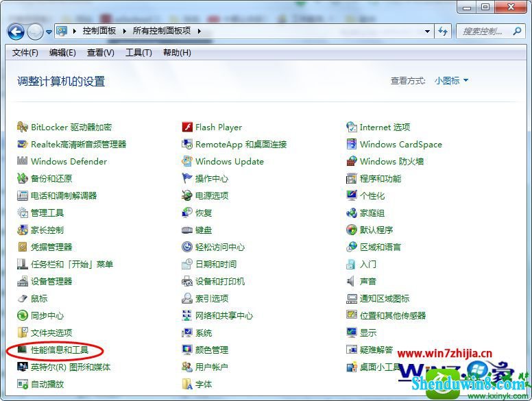
Task: Open the 帮助(H) menu
Action: (x=177, y=53)
